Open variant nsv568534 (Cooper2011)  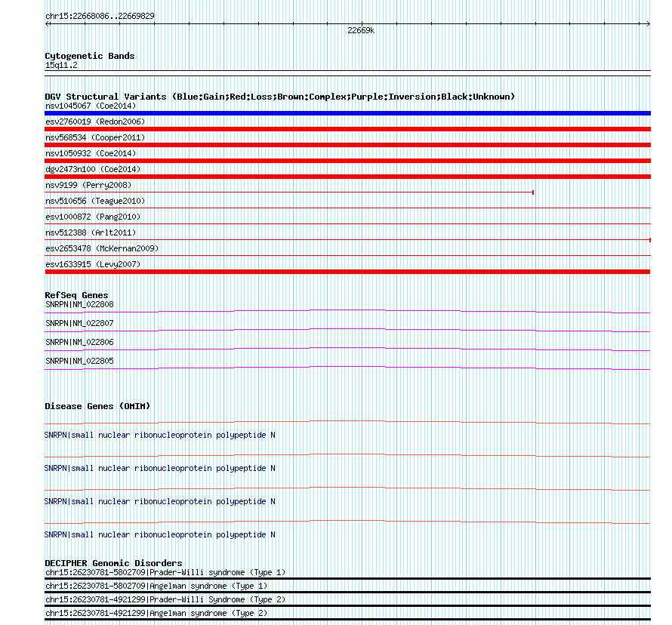pos(95,137)
